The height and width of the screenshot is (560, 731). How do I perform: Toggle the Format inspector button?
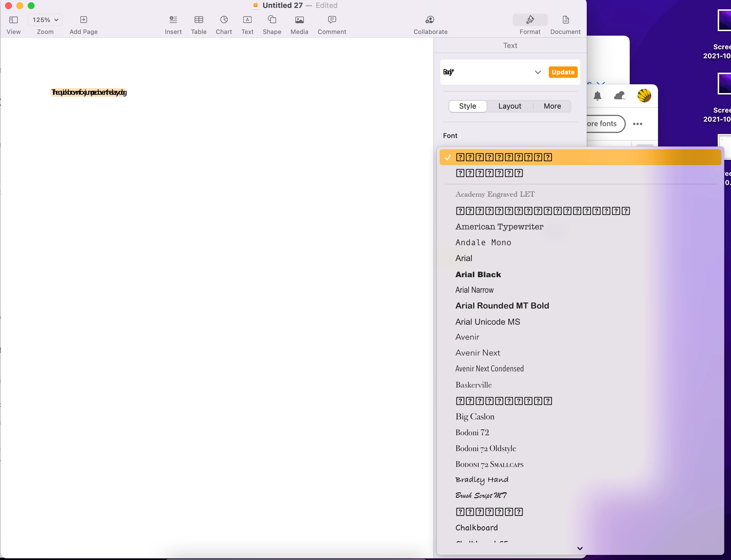tap(530, 20)
